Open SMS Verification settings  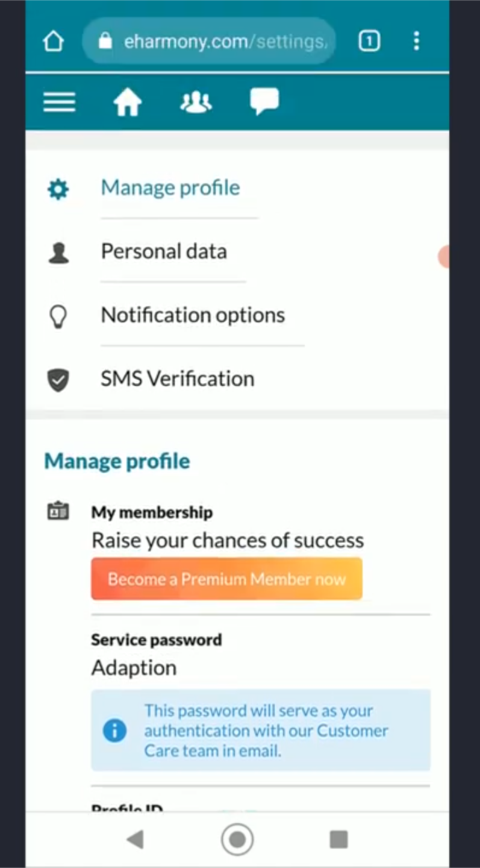(x=178, y=379)
